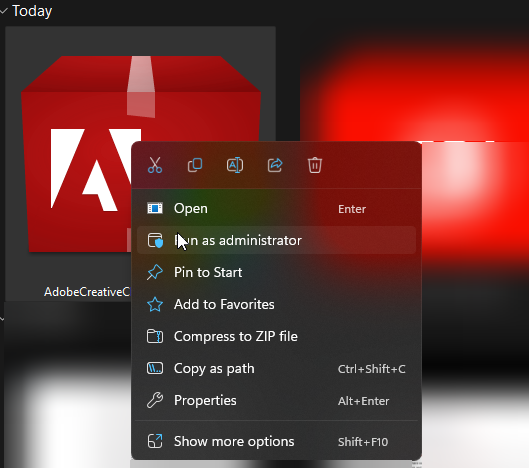Select Pin to Start
This screenshot has height=468, width=529.
[x=276, y=272]
